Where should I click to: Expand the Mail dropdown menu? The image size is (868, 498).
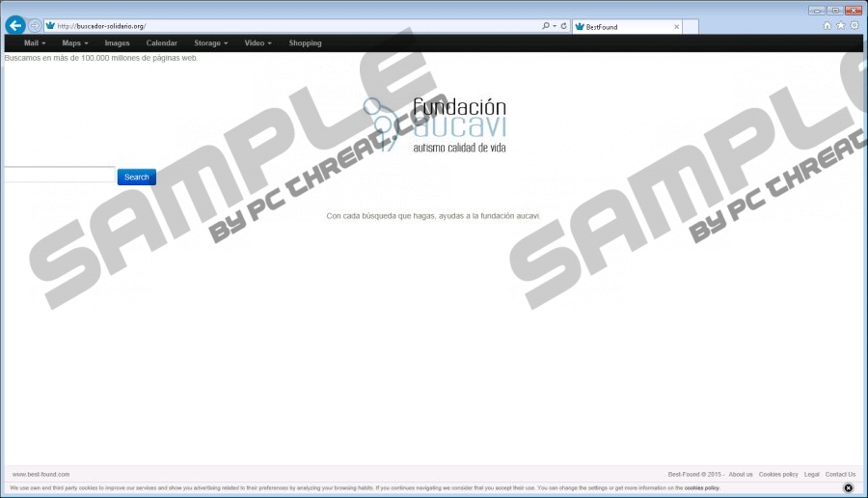tap(35, 43)
